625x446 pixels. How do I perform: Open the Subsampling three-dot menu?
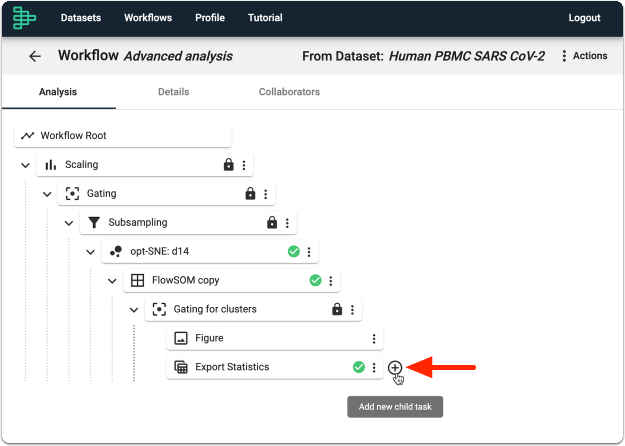(287, 223)
